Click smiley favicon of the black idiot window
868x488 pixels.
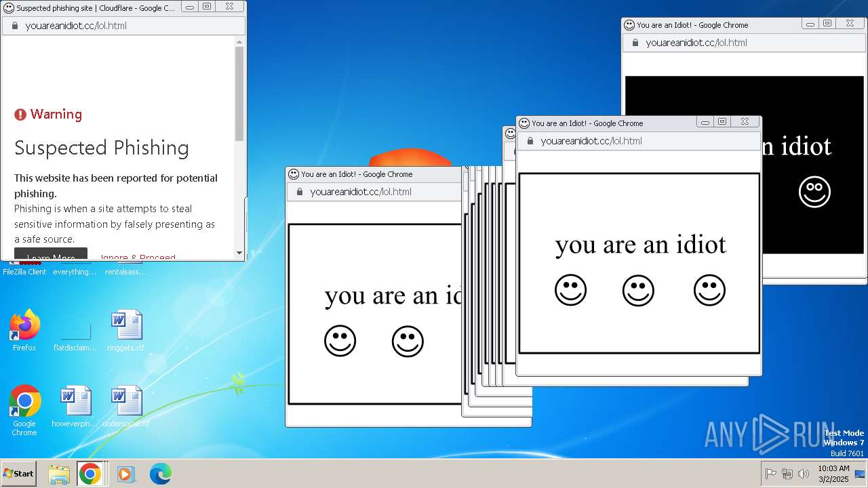click(629, 25)
